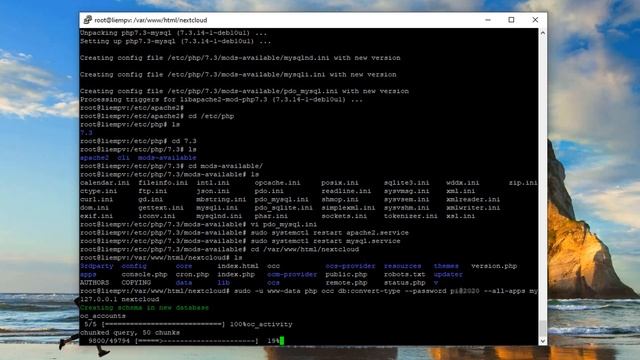Click 'posix.ini' in the listing
Screen dimensions: 640x360
point(340,182)
